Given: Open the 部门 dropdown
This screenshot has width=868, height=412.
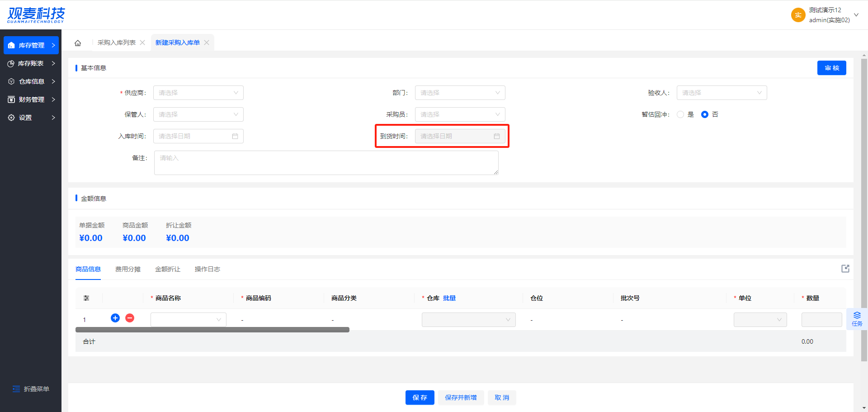Looking at the screenshot, I should point(460,93).
